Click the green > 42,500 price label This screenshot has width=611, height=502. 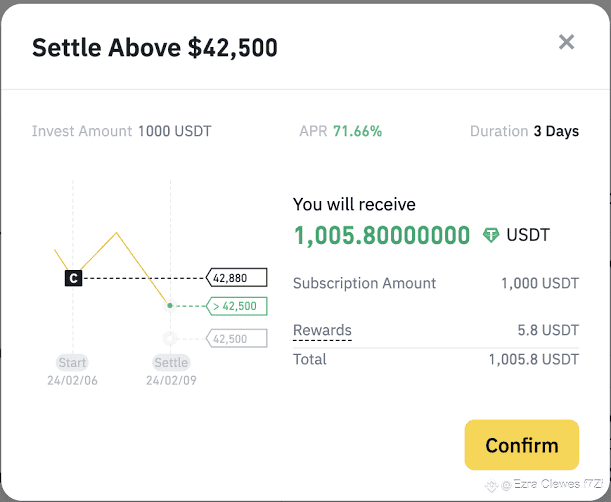237,306
